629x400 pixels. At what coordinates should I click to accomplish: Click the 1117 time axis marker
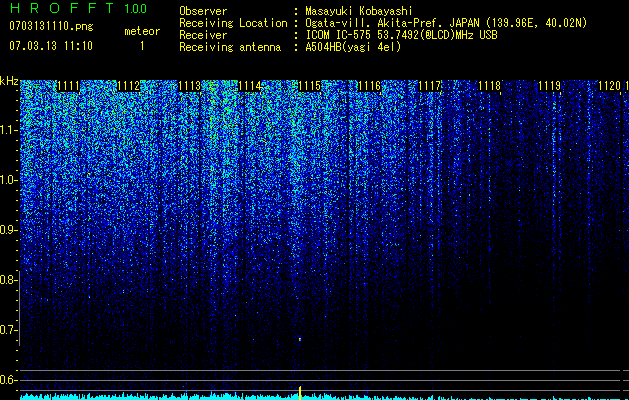coord(429,86)
